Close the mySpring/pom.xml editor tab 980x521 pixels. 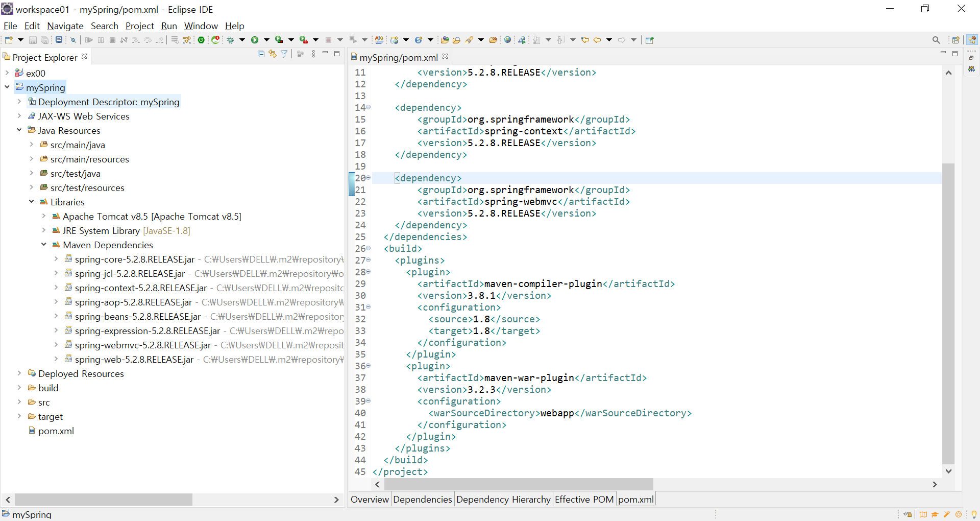pos(445,56)
